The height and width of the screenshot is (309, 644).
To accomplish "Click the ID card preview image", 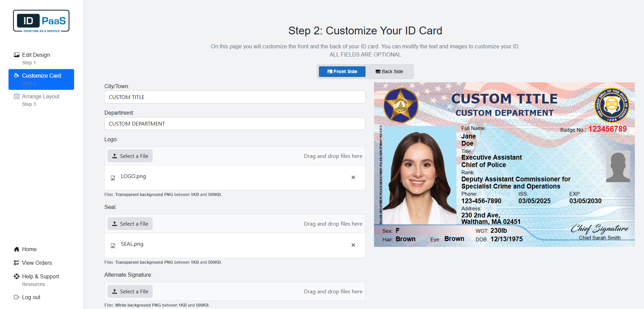I will 504,165.
